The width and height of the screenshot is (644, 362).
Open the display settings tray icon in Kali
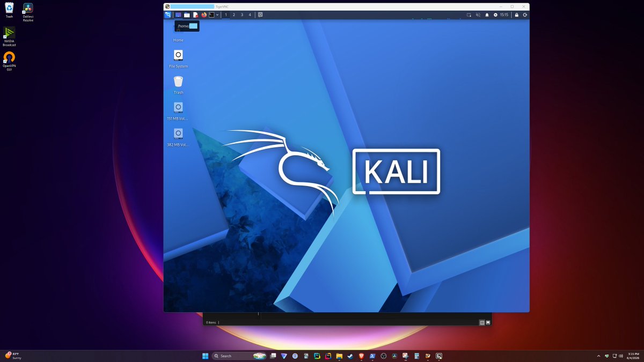coord(469,15)
